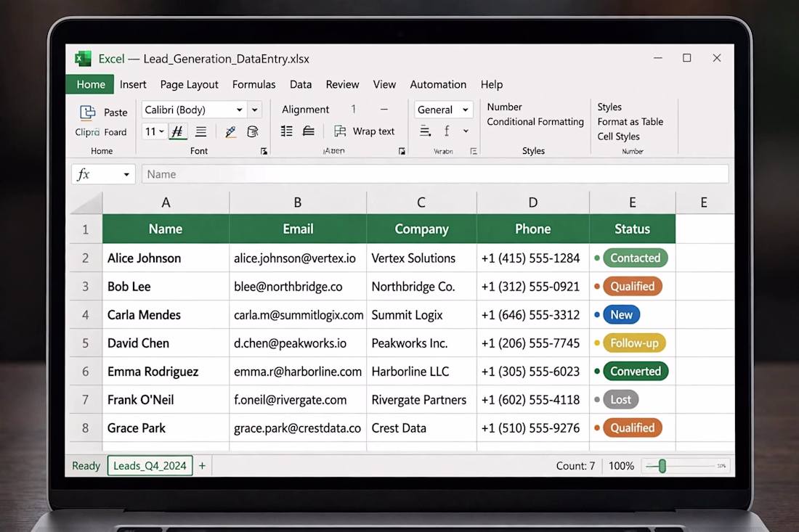799x532 pixels.
Task: Click the formula bar showing Name
Action: [x=435, y=174]
